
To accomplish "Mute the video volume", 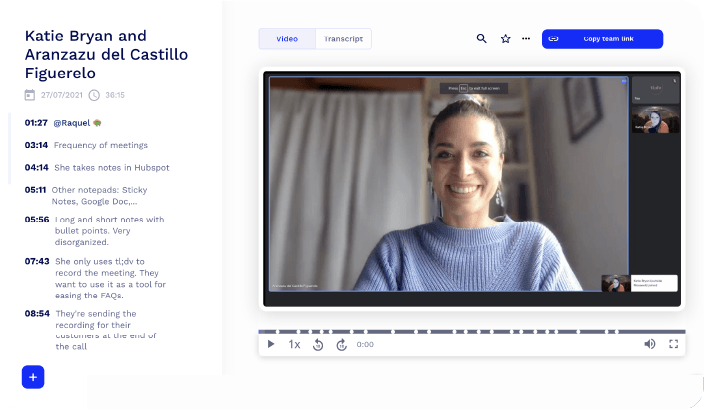I will pyautogui.click(x=649, y=344).
